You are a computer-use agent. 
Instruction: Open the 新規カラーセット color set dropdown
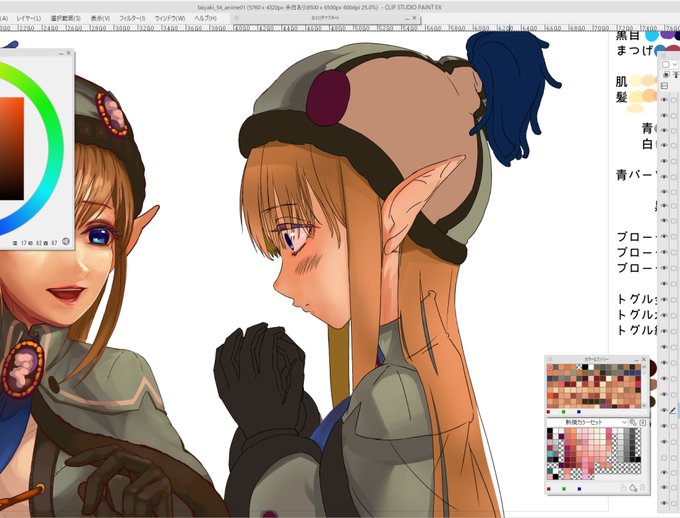click(624, 423)
